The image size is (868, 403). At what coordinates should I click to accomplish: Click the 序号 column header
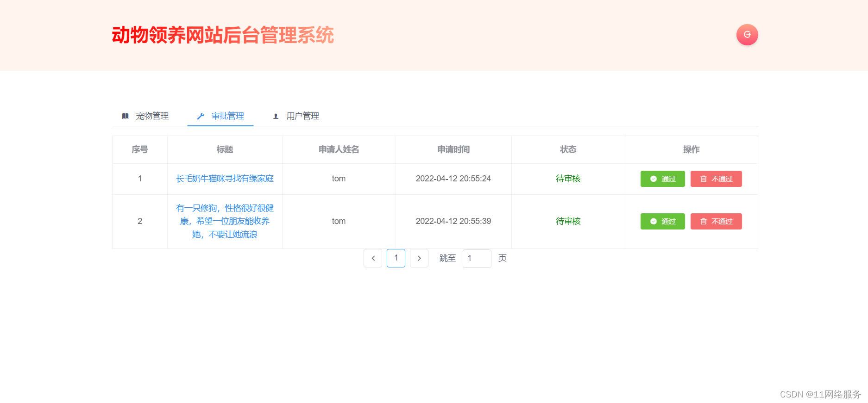pyautogui.click(x=140, y=149)
